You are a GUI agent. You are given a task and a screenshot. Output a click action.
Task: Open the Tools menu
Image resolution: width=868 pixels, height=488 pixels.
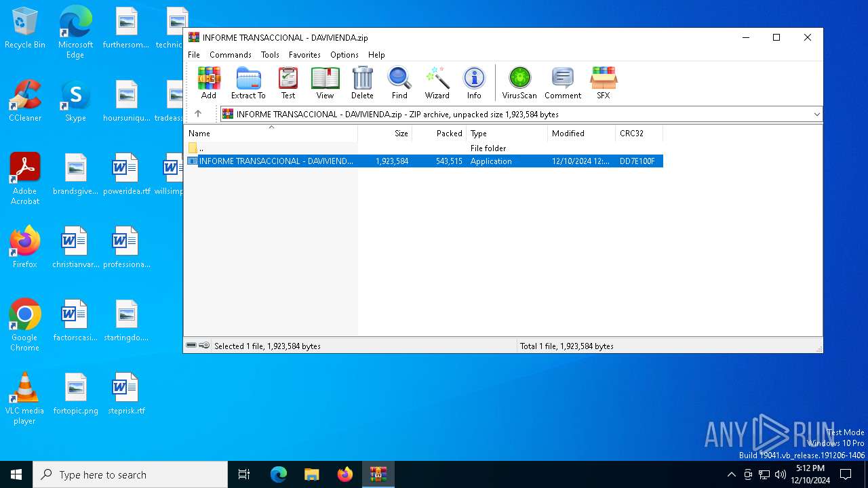point(270,55)
